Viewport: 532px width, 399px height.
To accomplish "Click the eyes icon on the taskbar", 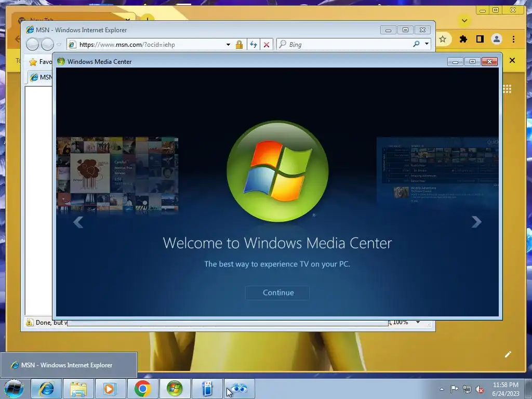I will [239, 389].
